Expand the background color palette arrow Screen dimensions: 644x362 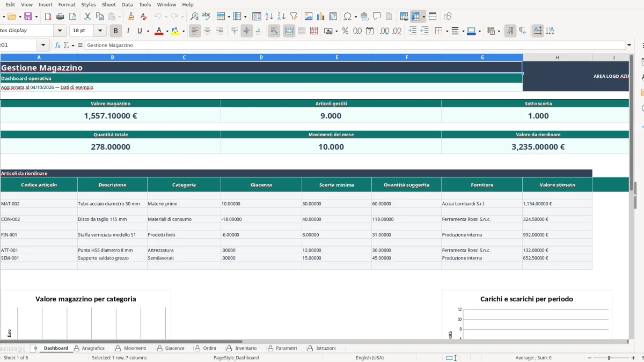pos(184,31)
